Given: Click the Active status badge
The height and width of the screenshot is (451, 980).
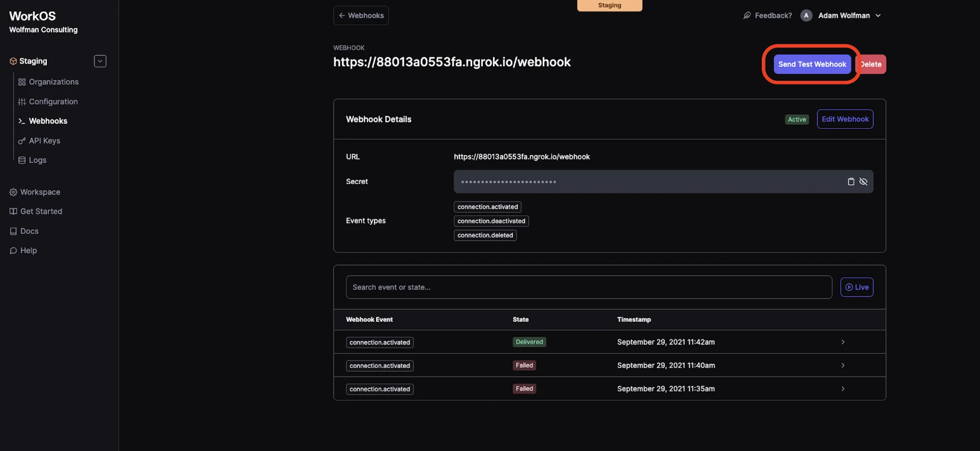Looking at the screenshot, I should [797, 120].
